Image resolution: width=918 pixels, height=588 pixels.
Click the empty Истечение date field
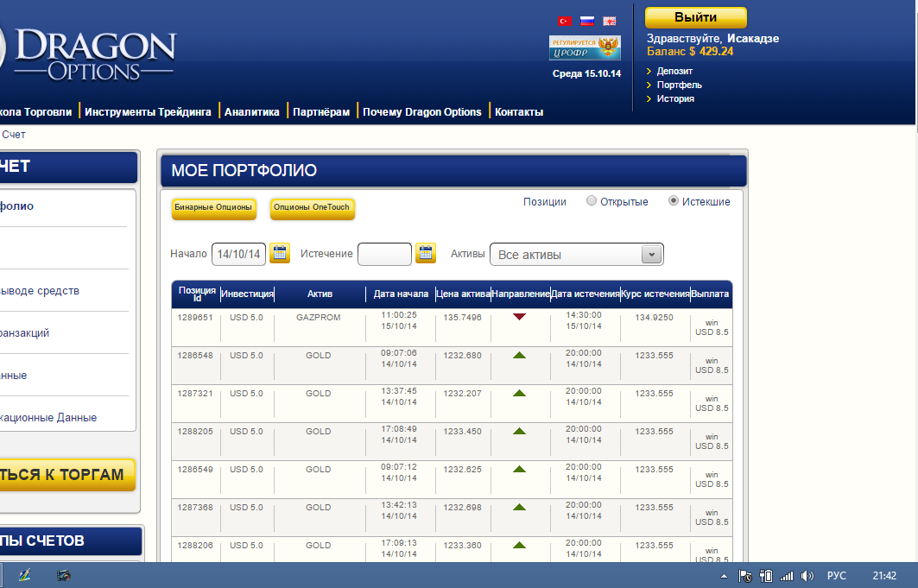click(x=384, y=254)
